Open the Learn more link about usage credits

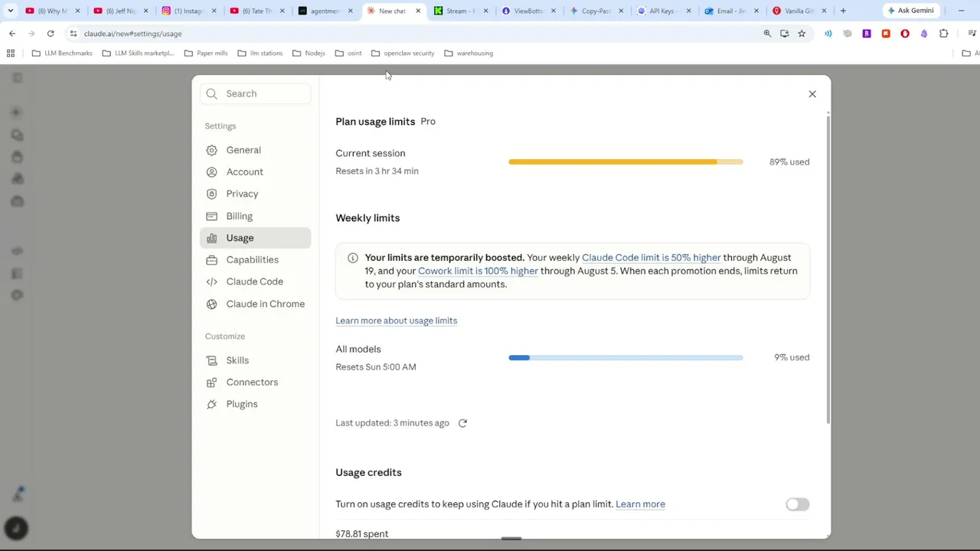(x=640, y=504)
